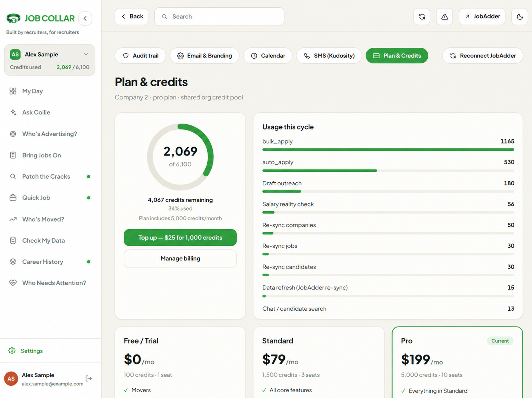The height and width of the screenshot is (398, 532).
Task: Click the log out icon beside alex.sample@example.com
Action: pos(88,378)
